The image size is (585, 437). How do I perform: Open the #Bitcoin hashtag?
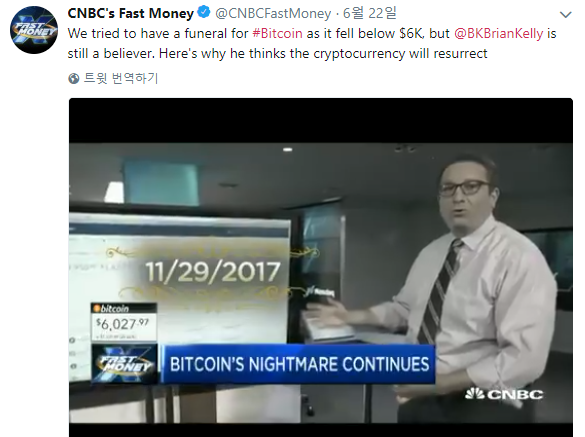(277, 34)
